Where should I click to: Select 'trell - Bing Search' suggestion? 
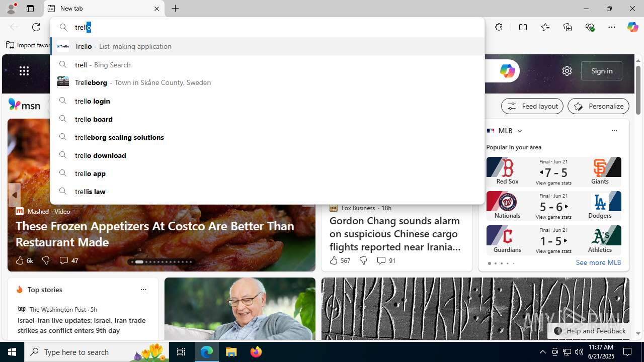pyautogui.click(x=267, y=65)
